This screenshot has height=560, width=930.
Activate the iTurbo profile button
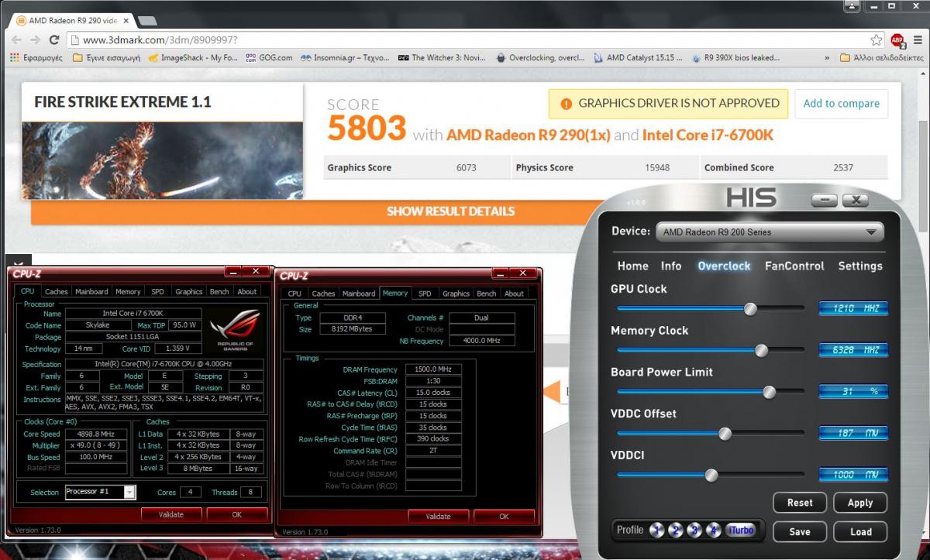740,531
